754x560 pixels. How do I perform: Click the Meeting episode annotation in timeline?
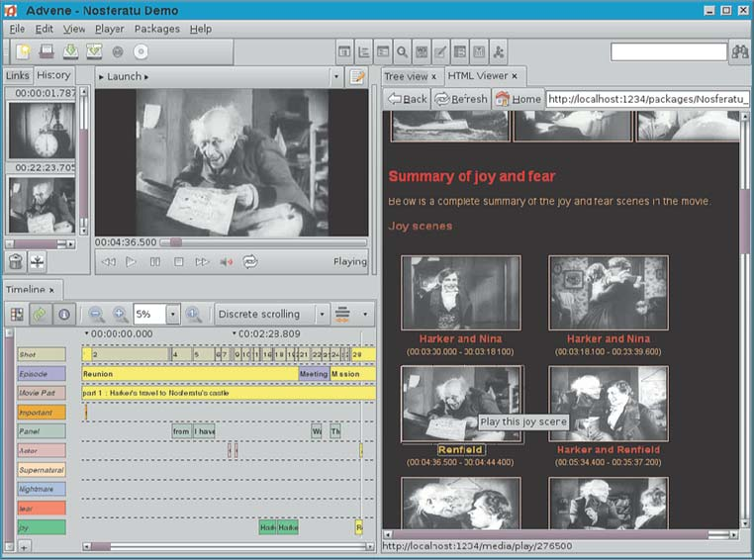(x=314, y=374)
